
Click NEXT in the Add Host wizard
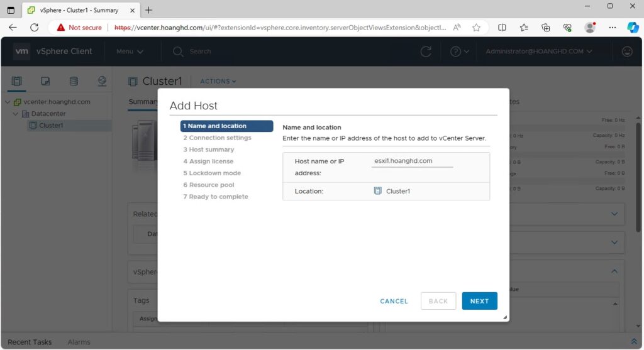(x=479, y=301)
